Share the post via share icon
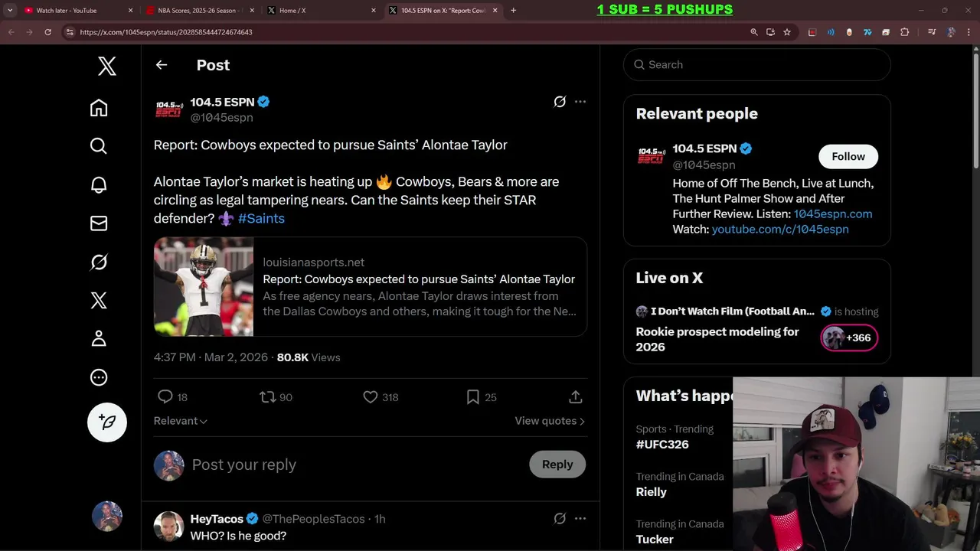 coord(576,396)
